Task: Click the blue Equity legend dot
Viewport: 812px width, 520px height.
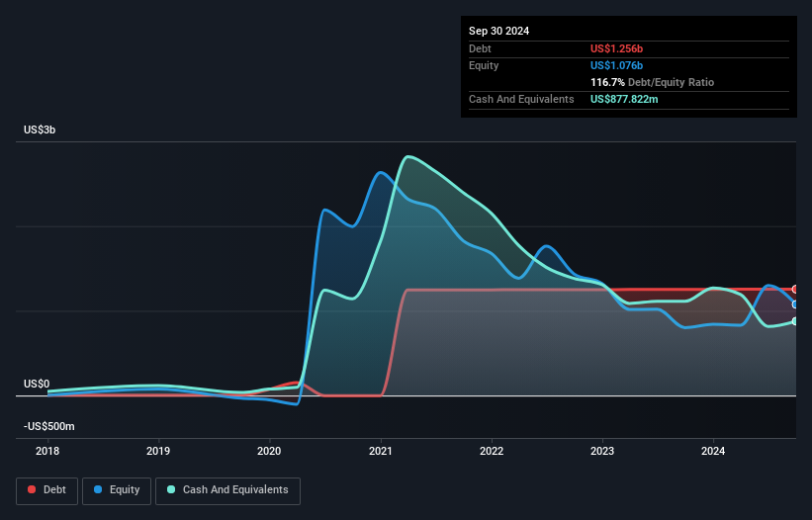Action: coord(98,489)
